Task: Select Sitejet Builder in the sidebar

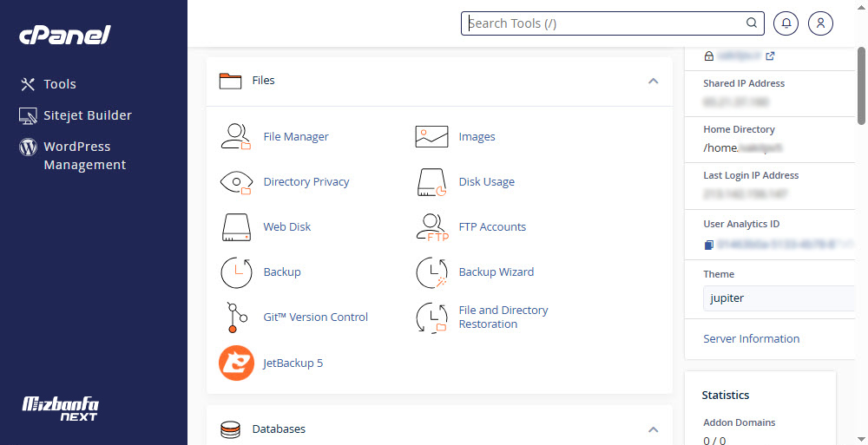Action: point(88,115)
